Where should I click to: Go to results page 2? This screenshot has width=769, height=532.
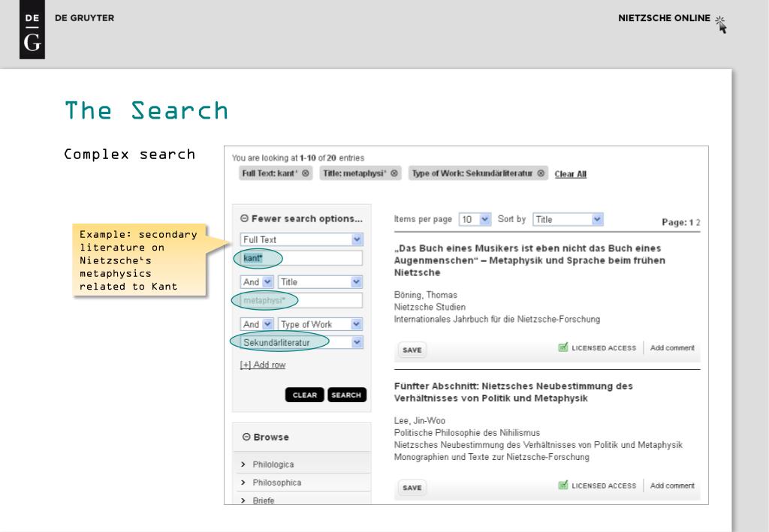click(x=698, y=222)
